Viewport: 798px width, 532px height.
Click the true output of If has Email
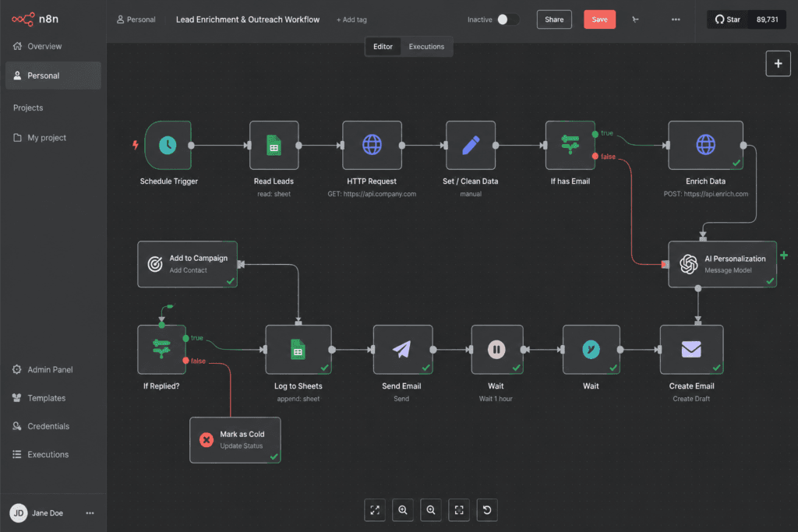point(595,134)
